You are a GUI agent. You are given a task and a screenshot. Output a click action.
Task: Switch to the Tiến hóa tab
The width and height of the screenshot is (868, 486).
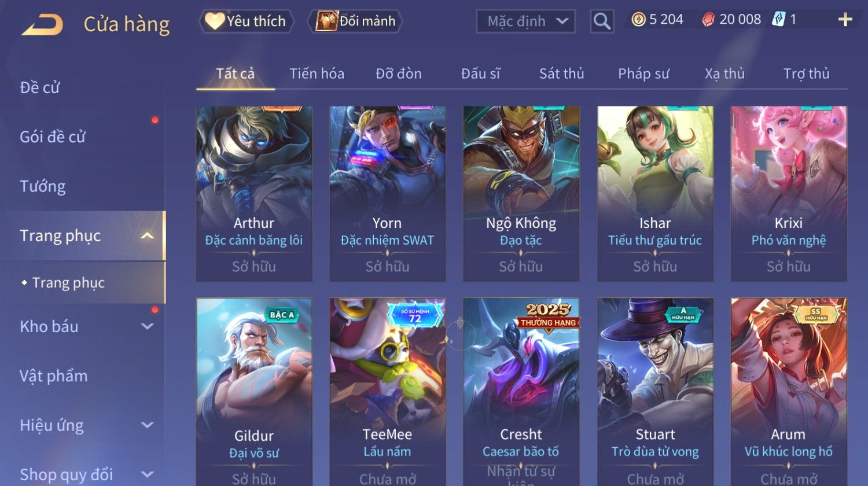click(317, 73)
